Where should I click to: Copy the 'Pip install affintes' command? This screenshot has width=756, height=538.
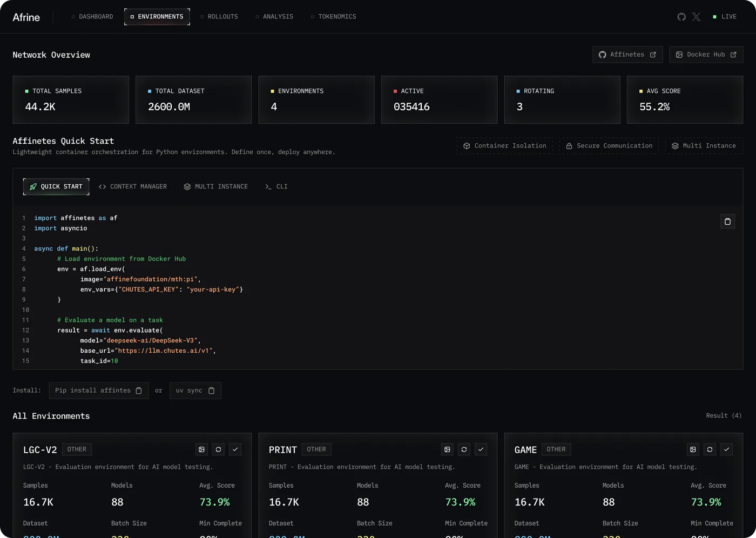tap(139, 391)
